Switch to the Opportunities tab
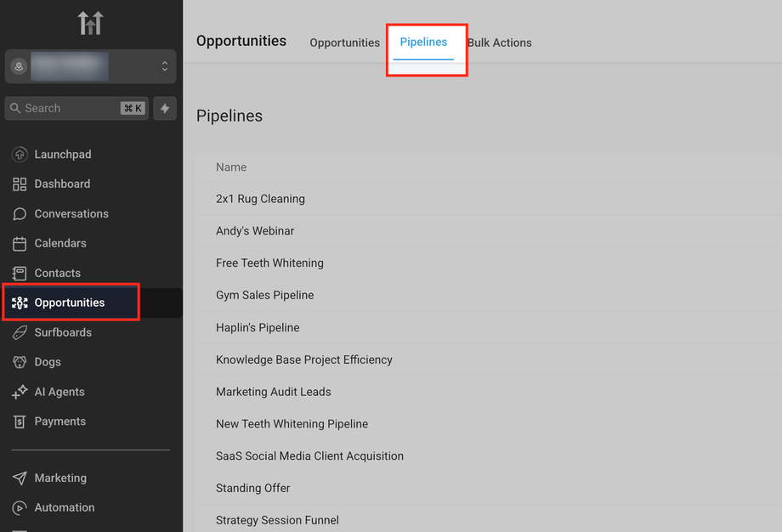The image size is (782, 532). pos(344,43)
